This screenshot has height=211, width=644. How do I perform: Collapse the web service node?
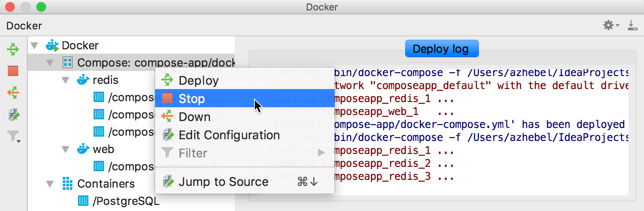coord(66,149)
